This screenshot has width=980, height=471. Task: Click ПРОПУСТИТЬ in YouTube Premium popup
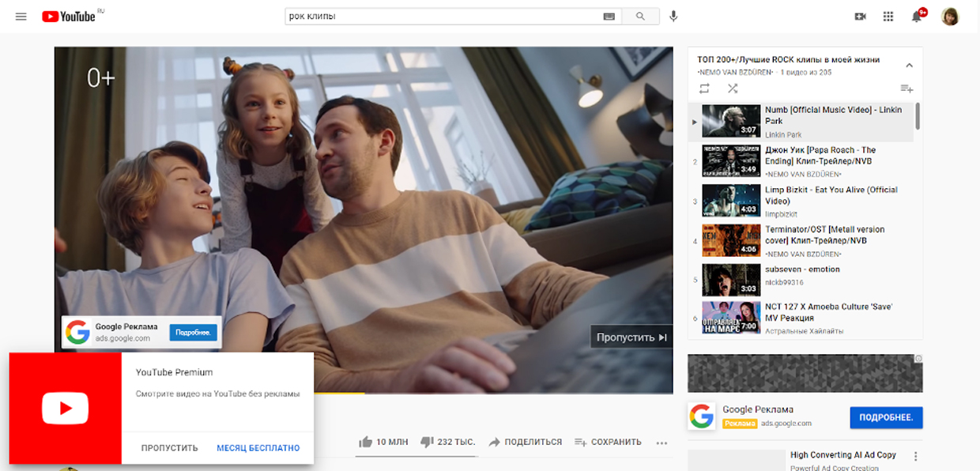click(x=169, y=448)
